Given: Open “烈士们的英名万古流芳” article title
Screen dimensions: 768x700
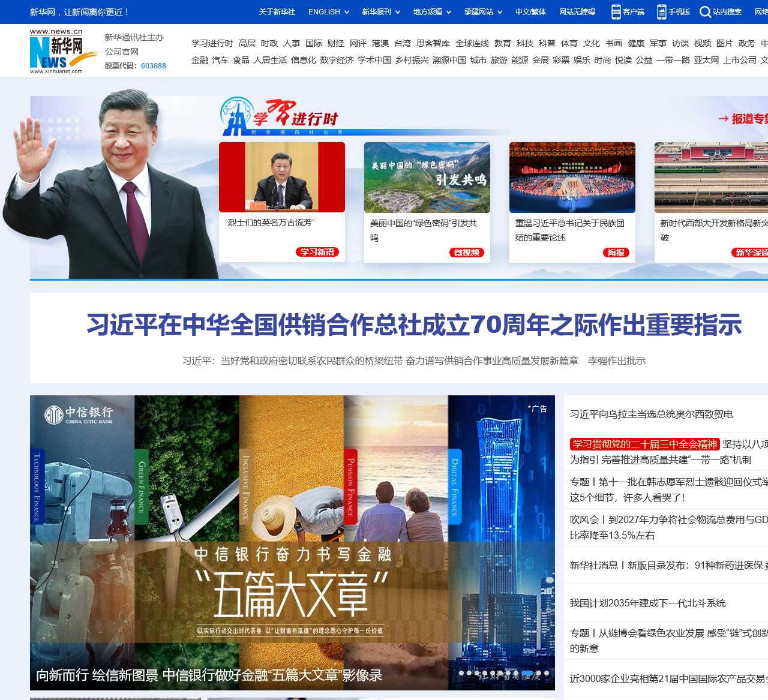Looking at the screenshot, I should coord(270,223).
